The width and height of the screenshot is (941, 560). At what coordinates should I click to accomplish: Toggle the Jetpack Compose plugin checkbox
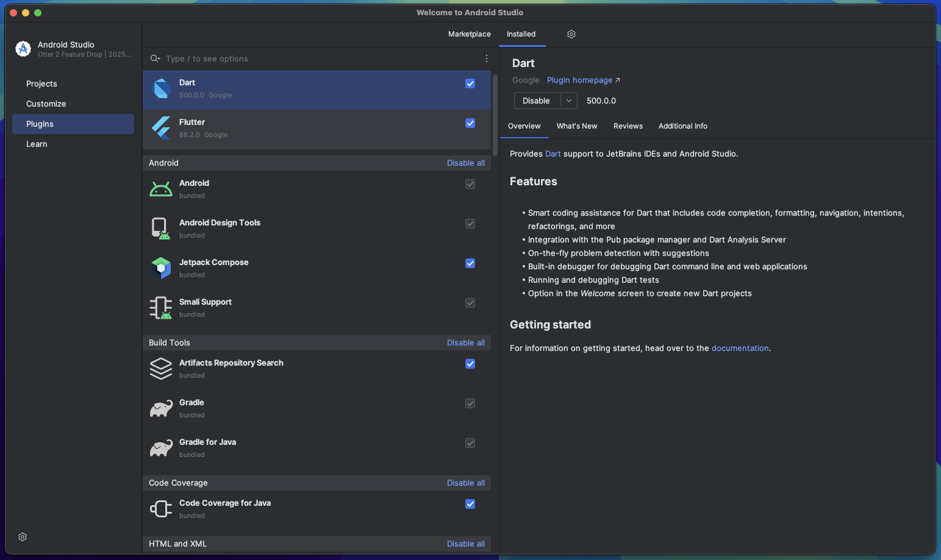[x=470, y=263]
